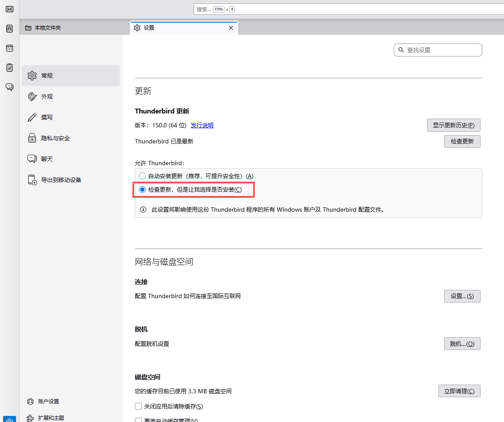The width and height of the screenshot is (504, 422).
Task: Click the 扩展和主题 puzzle icon
Action: pos(30,418)
